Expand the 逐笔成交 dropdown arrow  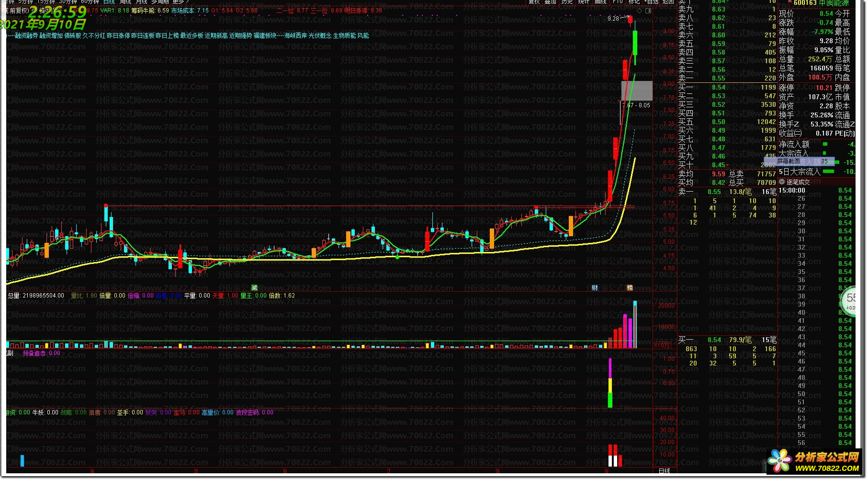click(782, 182)
